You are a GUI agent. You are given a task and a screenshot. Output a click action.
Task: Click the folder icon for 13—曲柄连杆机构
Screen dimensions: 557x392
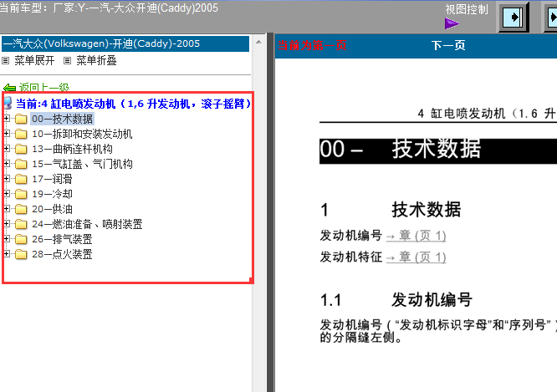tap(21, 149)
